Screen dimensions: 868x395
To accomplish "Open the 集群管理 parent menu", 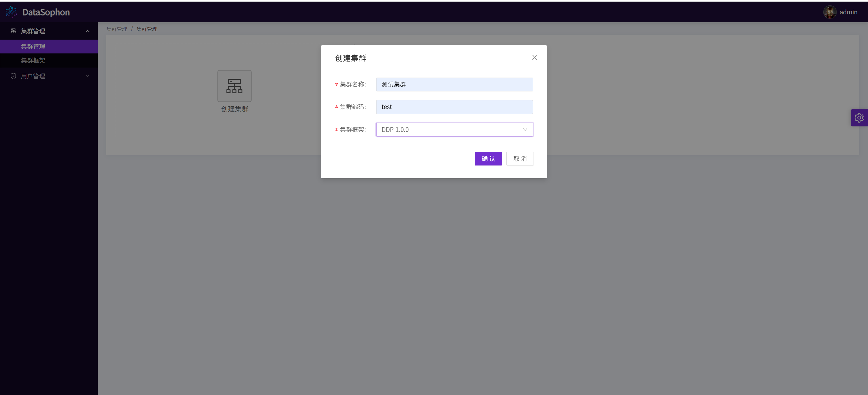I will tap(49, 31).
